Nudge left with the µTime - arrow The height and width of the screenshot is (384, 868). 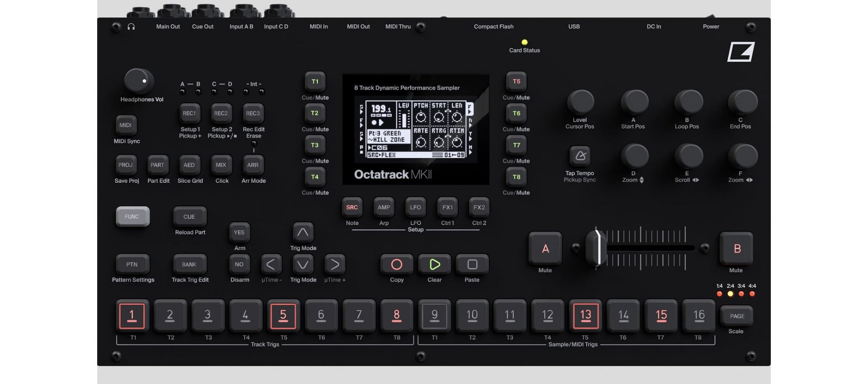pos(271,264)
